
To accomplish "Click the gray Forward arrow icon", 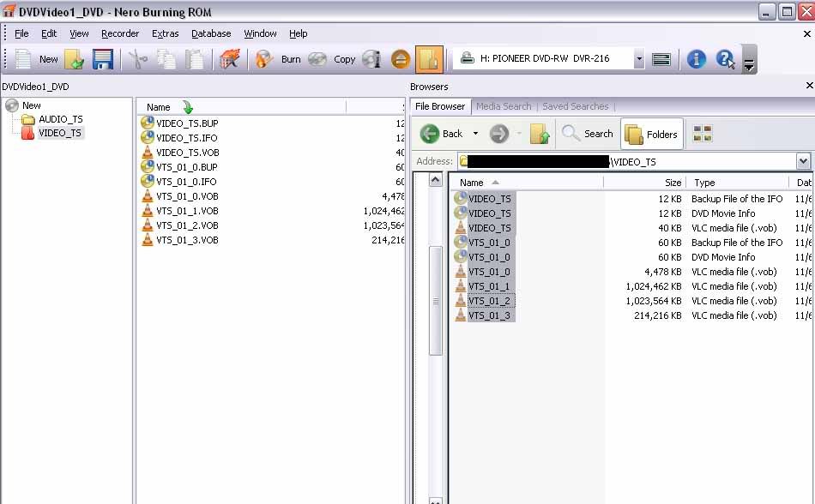I will pos(499,134).
